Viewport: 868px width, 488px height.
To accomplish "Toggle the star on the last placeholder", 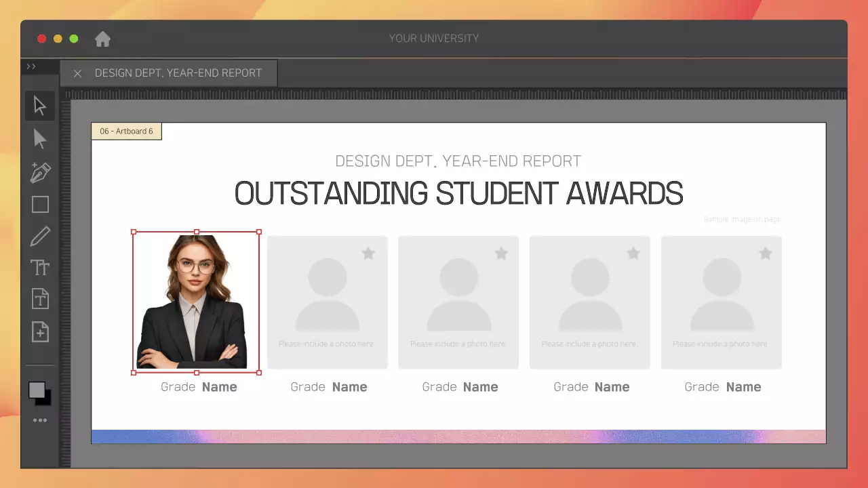I will click(765, 253).
